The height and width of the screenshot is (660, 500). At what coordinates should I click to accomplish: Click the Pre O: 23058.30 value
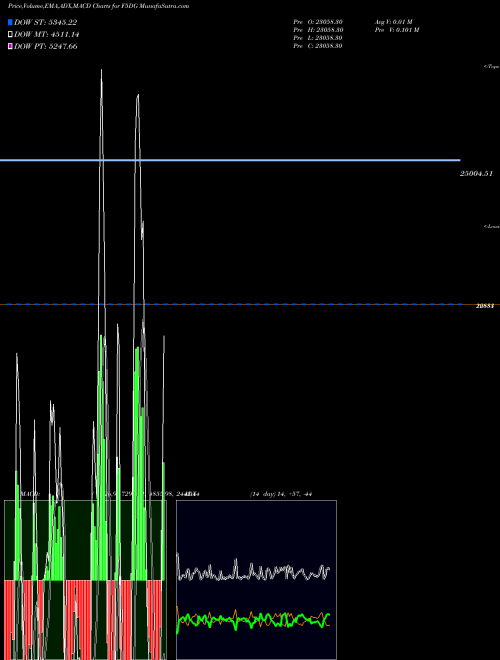point(318,22)
